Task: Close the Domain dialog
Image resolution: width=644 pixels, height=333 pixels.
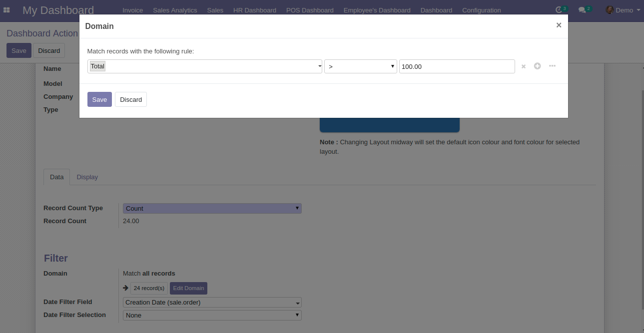Action: (x=559, y=25)
